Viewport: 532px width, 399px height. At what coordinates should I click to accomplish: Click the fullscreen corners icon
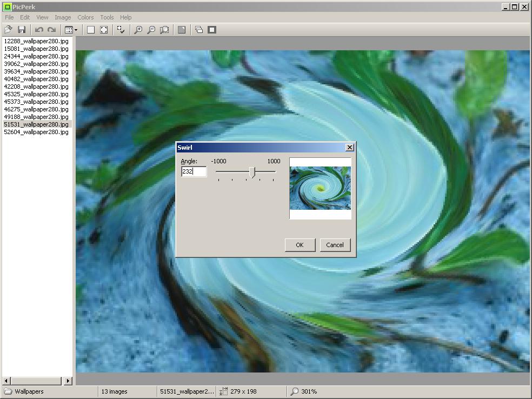pos(104,30)
